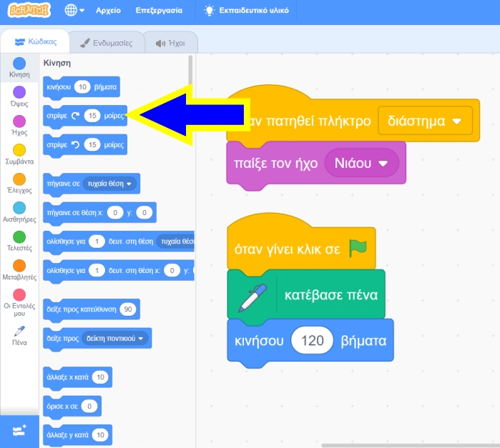
Task: Select the Συμβάντα yellow category
Action: (x=19, y=149)
